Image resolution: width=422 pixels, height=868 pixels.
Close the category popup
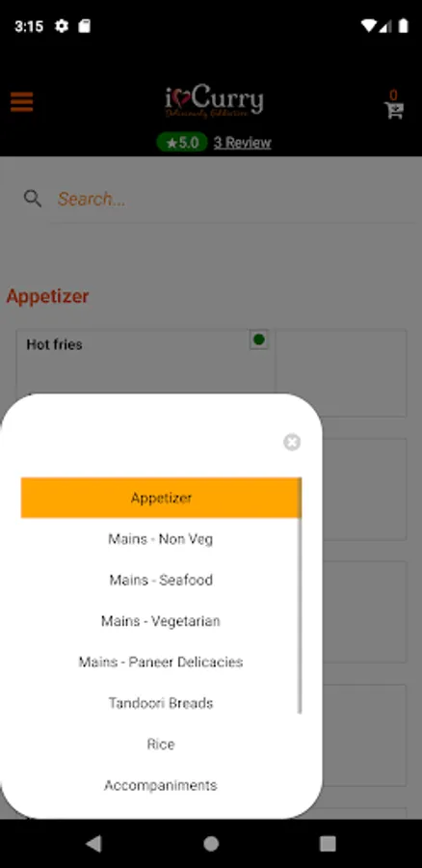[292, 442]
